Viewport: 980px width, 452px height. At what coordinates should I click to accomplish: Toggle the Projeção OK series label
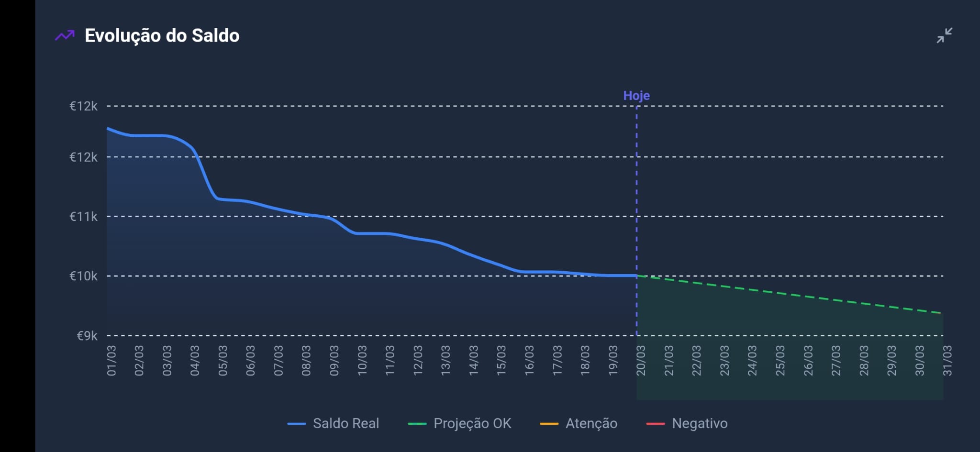(x=472, y=423)
